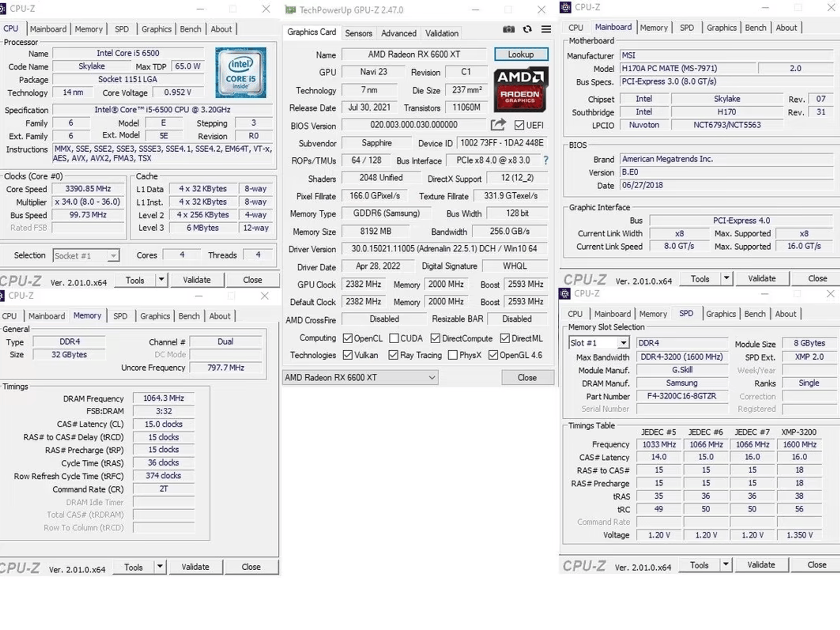Toggle the UEFI checkbox
The height and width of the screenshot is (630, 840).
point(519,125)
